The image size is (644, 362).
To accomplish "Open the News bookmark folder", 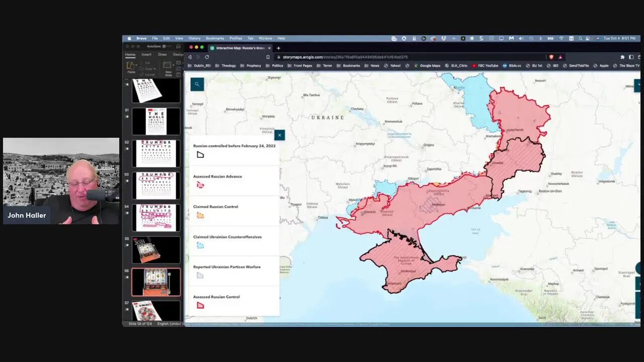I will [x=372, y=65].
